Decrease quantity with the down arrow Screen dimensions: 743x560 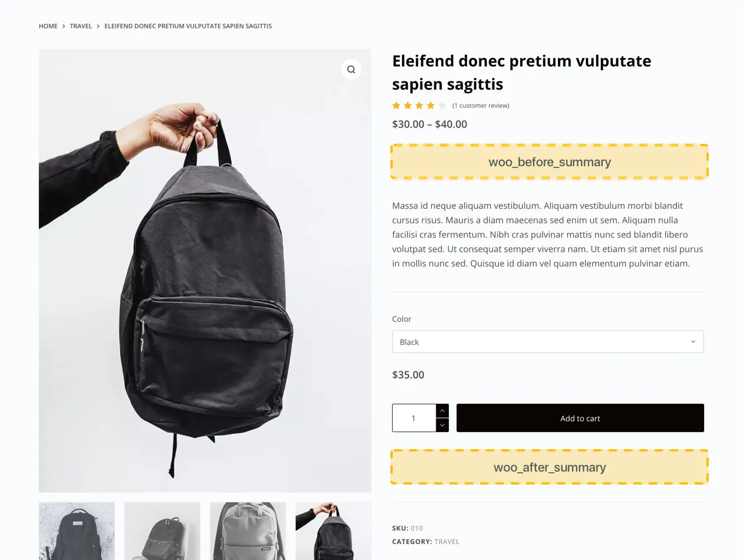click(442, 425)
